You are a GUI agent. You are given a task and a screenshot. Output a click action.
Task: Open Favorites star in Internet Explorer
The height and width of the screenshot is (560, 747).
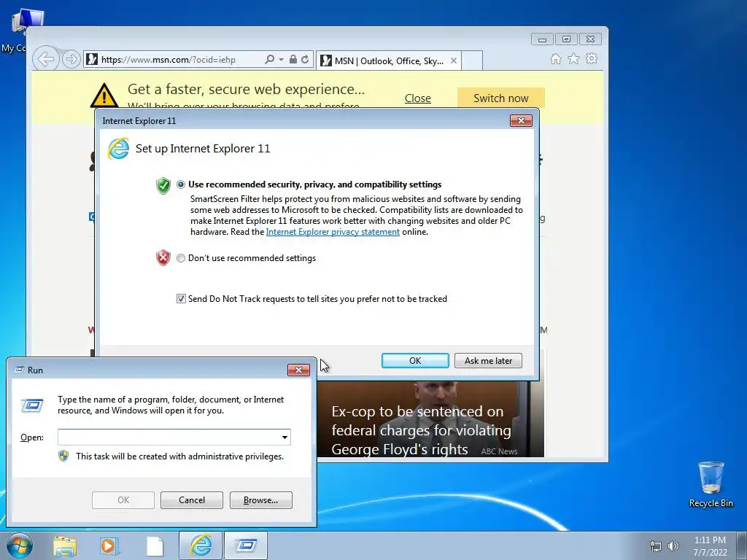point(573,58)
